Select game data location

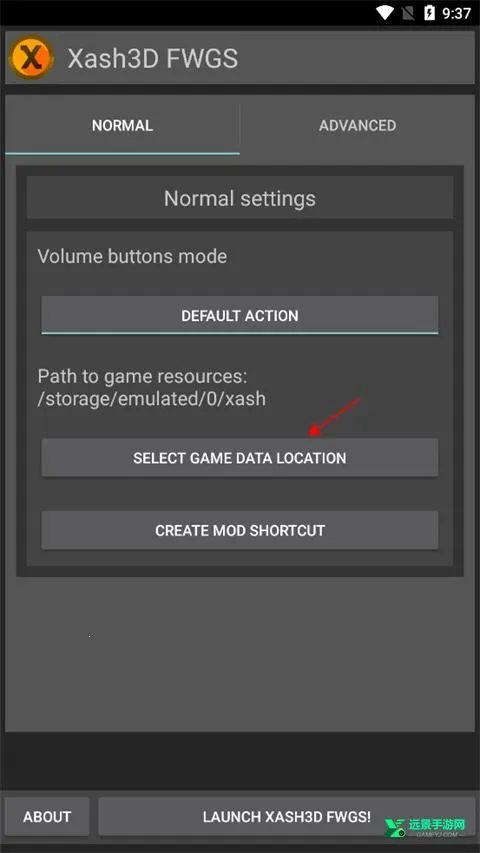[x=240, y=458]
